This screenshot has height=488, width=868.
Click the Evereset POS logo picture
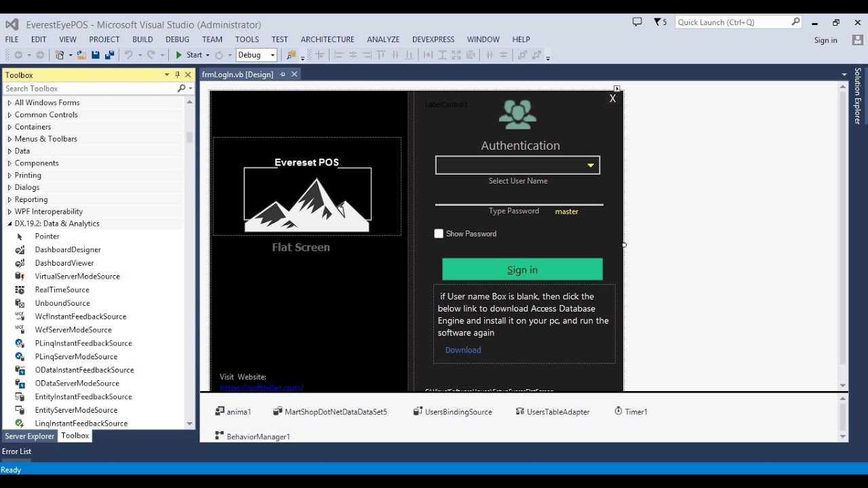pos(307,186)
